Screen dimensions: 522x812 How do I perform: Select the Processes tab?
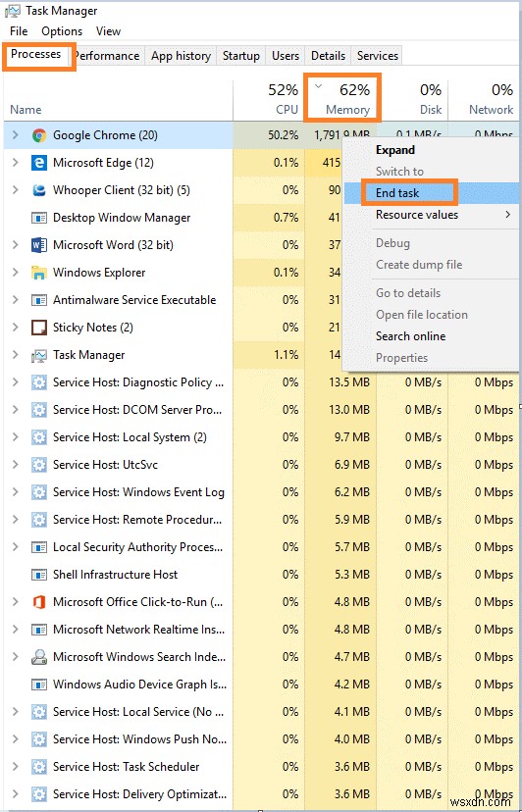36,54
